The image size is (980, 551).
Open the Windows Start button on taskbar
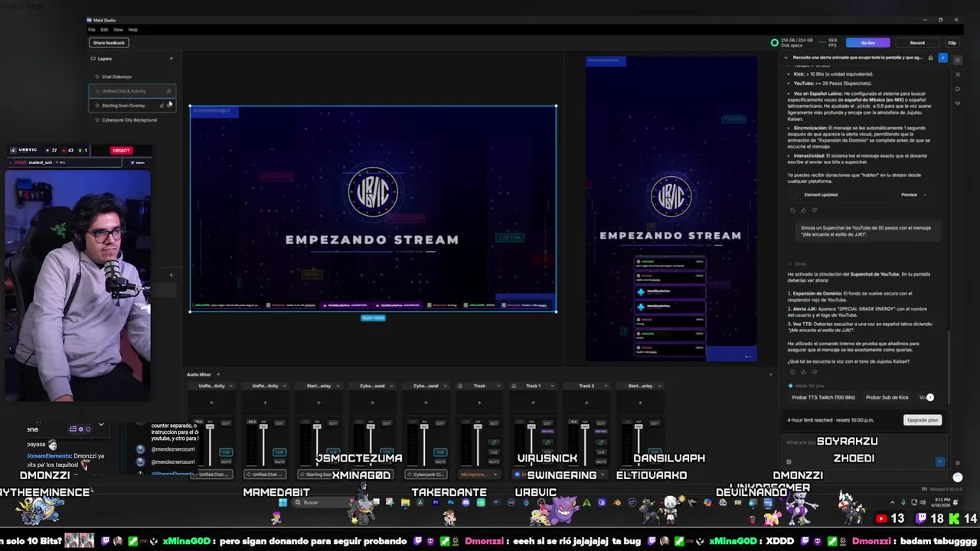pyautogui.click(x=283, y=502)
